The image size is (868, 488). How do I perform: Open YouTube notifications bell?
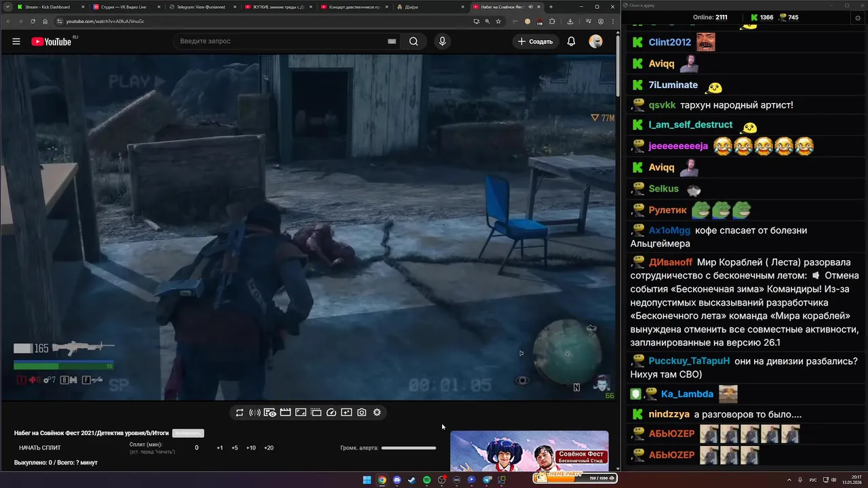tap(571, 41)
